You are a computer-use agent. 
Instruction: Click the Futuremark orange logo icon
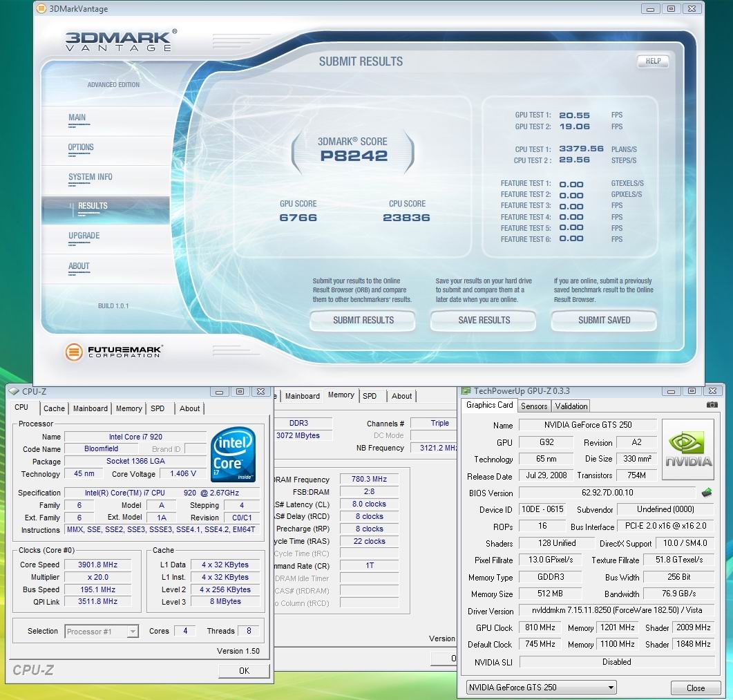[73, 352]
